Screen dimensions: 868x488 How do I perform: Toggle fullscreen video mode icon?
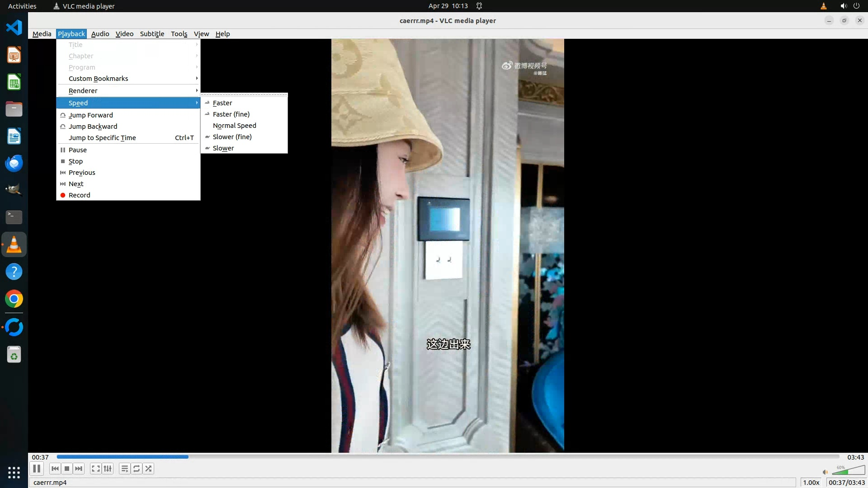pyautogui.click(x=95, y=469)
